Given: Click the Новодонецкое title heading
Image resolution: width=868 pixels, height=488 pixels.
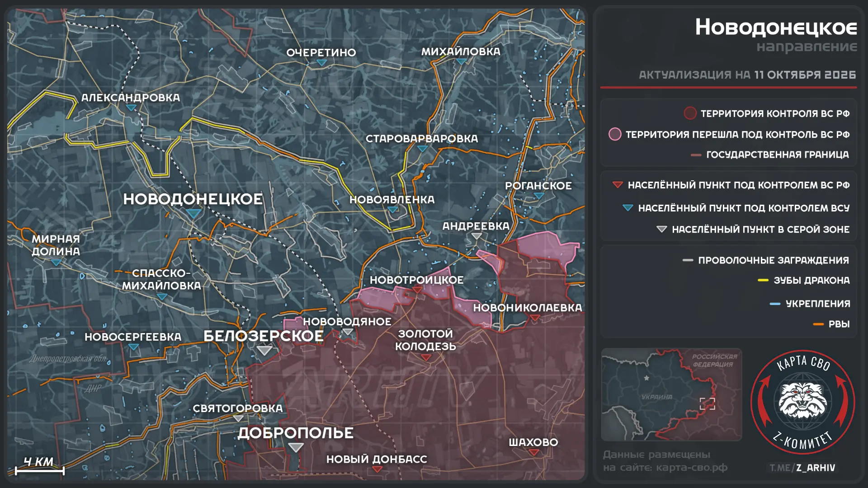Looking at the screenshot, I should tap(776, 28).
